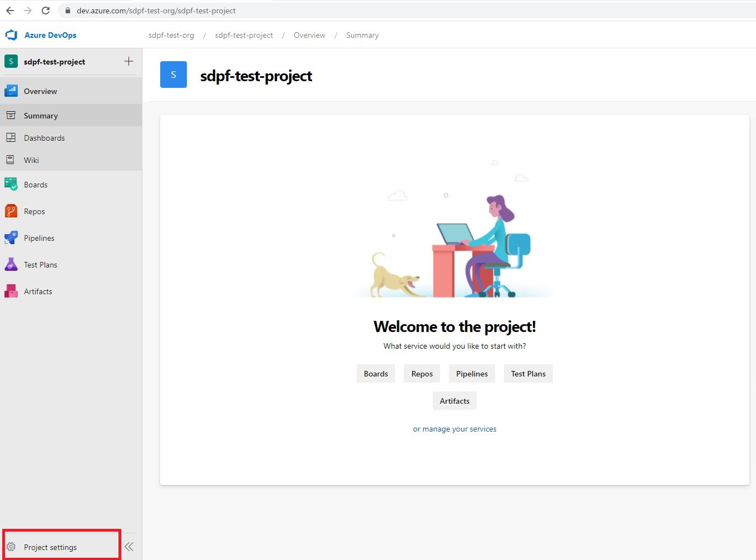Click the Pipelines rocket icon
The width and height of the screenshot is (756, 560).
pos(11,237)
